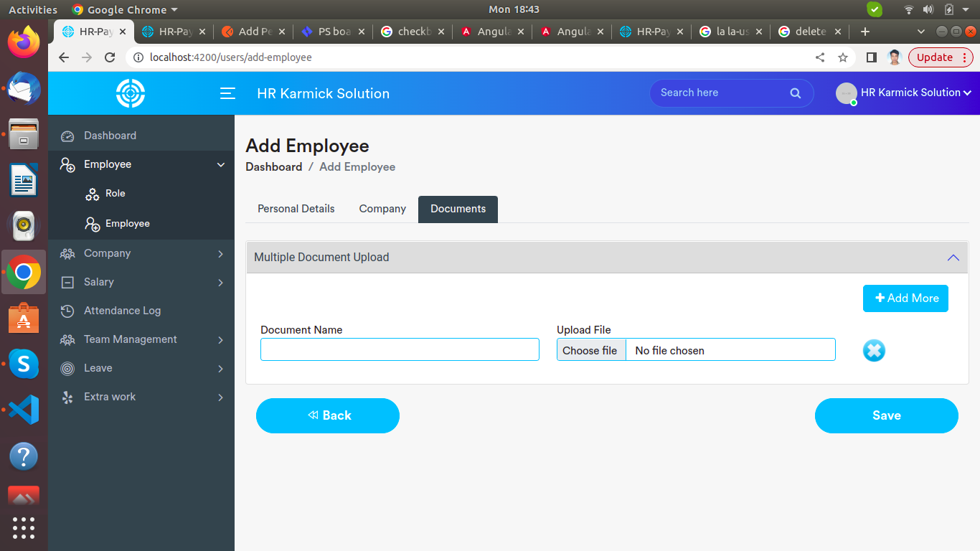Click the Document Name input field
The image size is (980, 551).
[x=400, y=349]
